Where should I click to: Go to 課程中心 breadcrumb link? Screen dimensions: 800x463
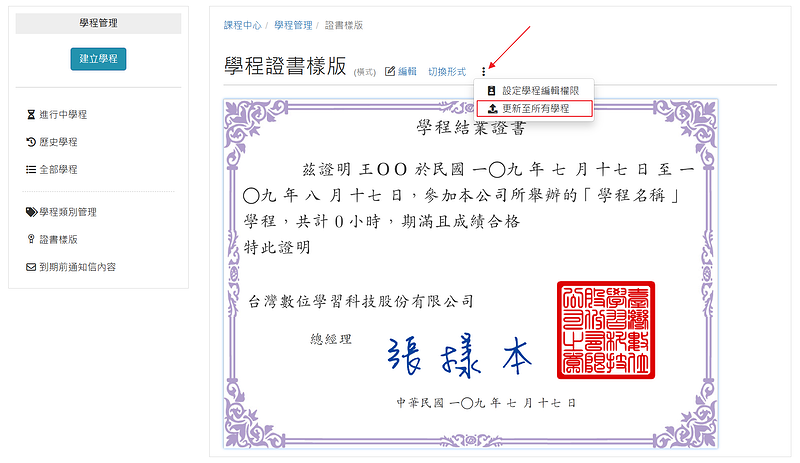pos(242,26)
